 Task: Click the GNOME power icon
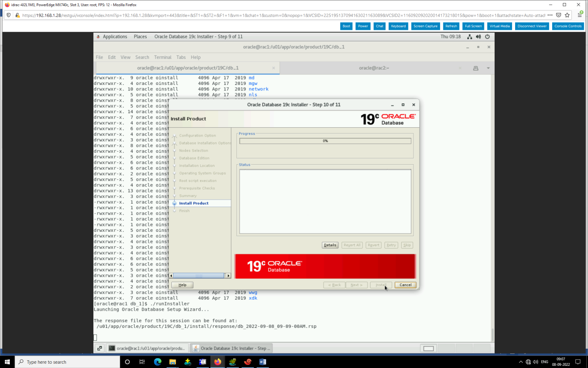487,37
